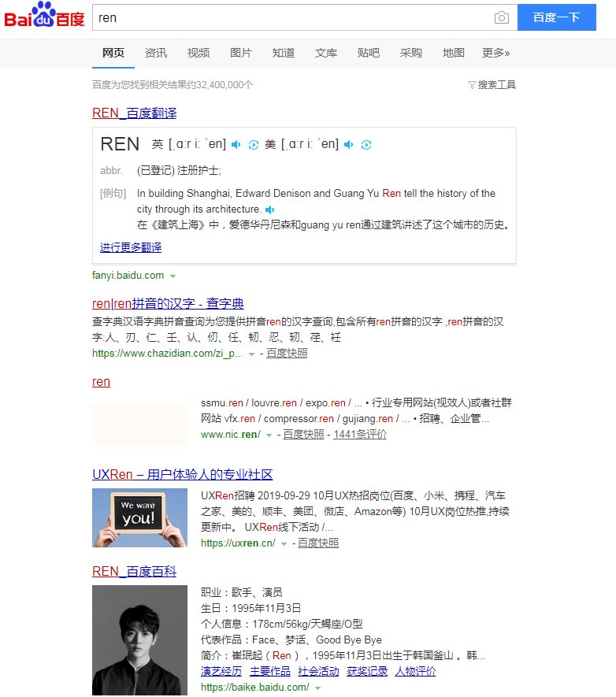Open the 地图 tab

click(x=453, y=53)
